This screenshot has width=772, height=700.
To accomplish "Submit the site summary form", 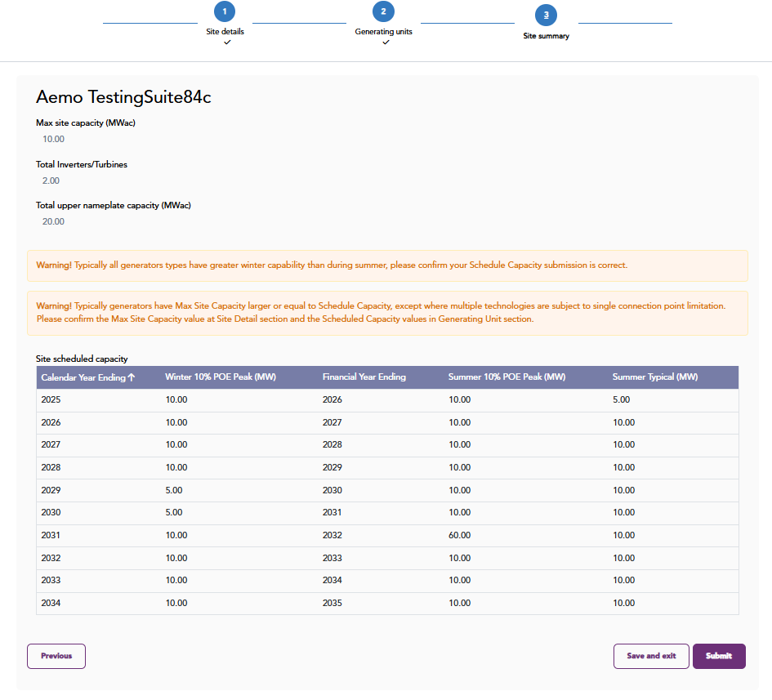I will click(719, 656).
